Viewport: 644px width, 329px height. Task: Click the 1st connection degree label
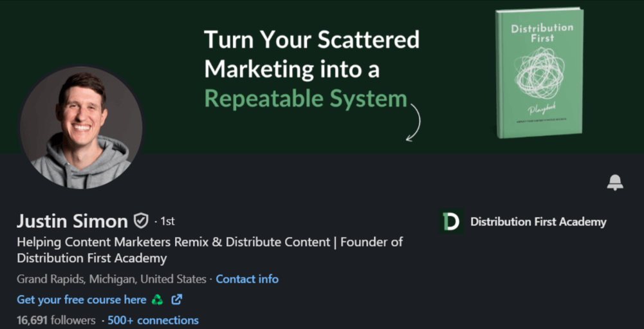[167, 221]
